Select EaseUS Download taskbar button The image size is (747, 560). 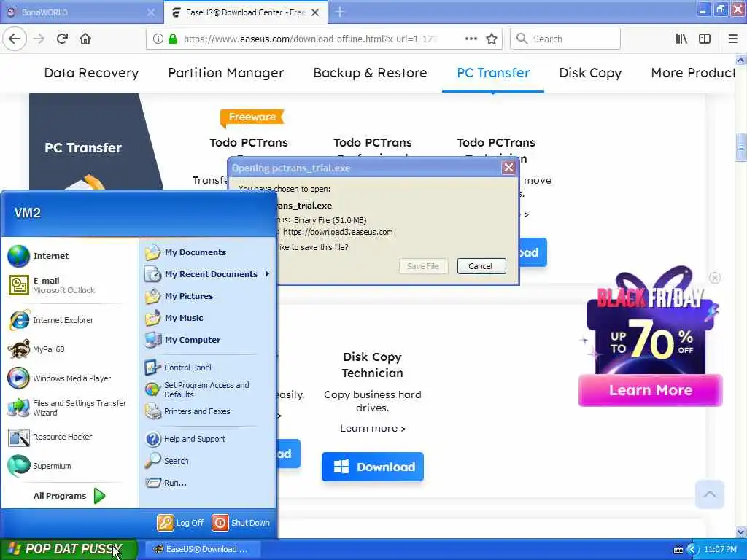point(202,549)
